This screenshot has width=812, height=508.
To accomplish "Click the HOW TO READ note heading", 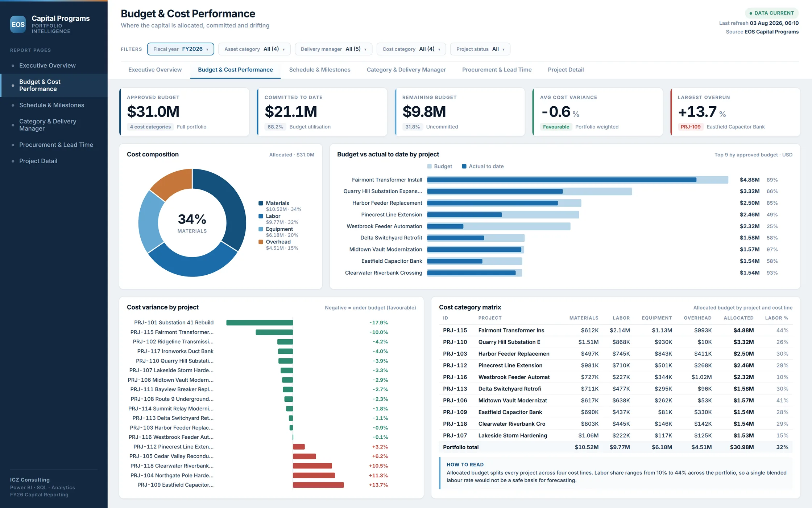I will point(465,464).
